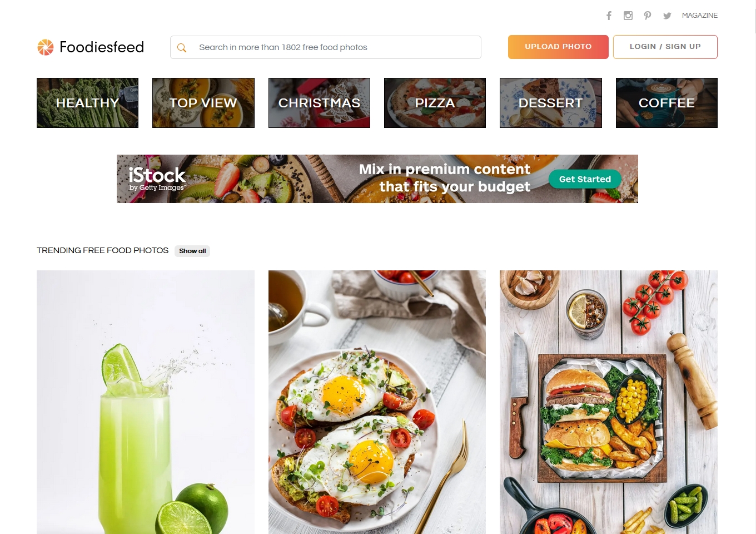Open the Instagram social icon
The image size is (756, 534).
(x=628, y=16)
